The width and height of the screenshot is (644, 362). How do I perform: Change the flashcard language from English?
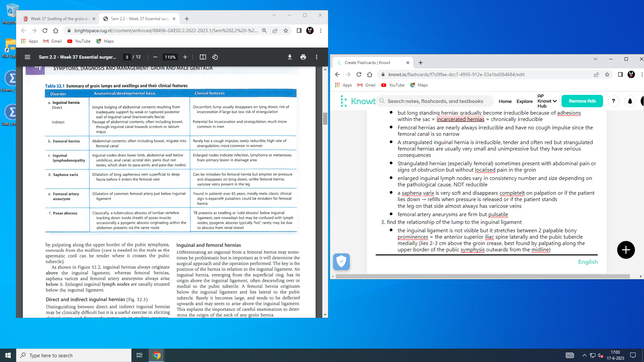tap(588, 262)
